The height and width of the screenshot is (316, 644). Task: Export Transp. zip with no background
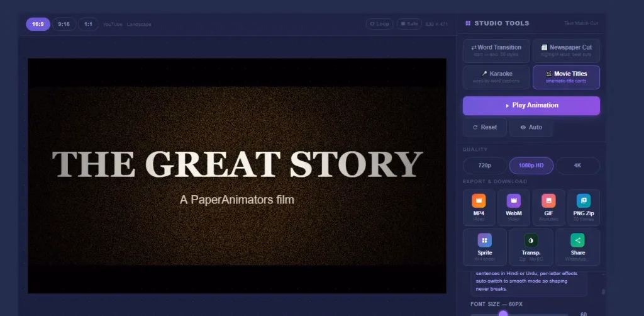click(x=531, y=247)
